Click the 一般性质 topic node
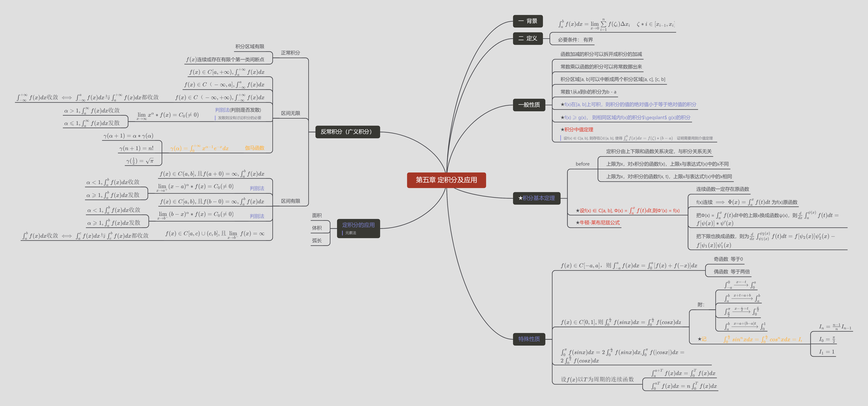Image resolution: width=868 pixels, height=406 pixels. click(529, 105)
